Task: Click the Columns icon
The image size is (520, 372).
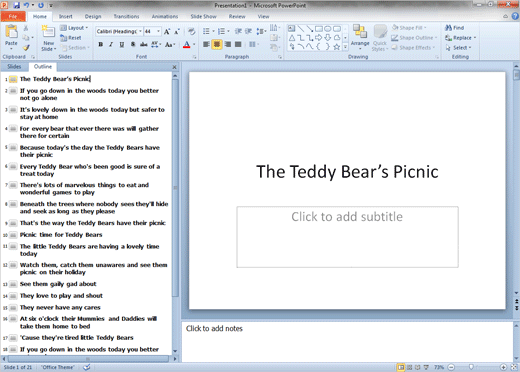Action: pyautogui.click(x=253, y=44)
